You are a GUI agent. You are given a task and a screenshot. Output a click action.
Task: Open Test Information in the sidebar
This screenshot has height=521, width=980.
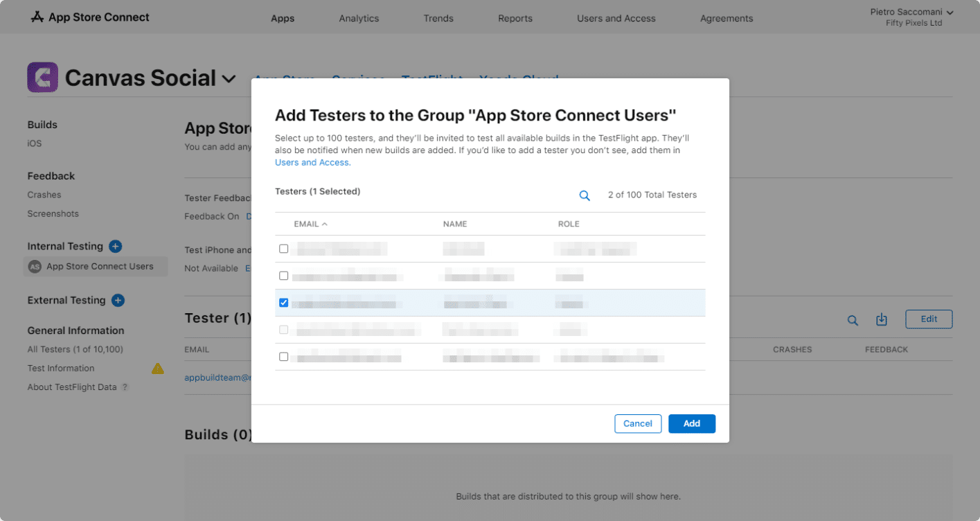pyautogui.click(x=61, y=369)
